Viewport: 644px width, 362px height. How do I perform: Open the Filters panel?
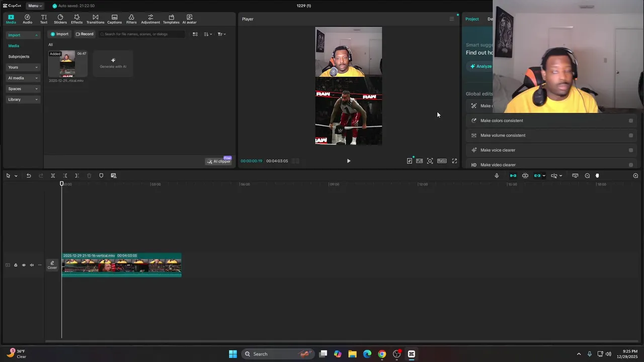click(x=131, y=19)
